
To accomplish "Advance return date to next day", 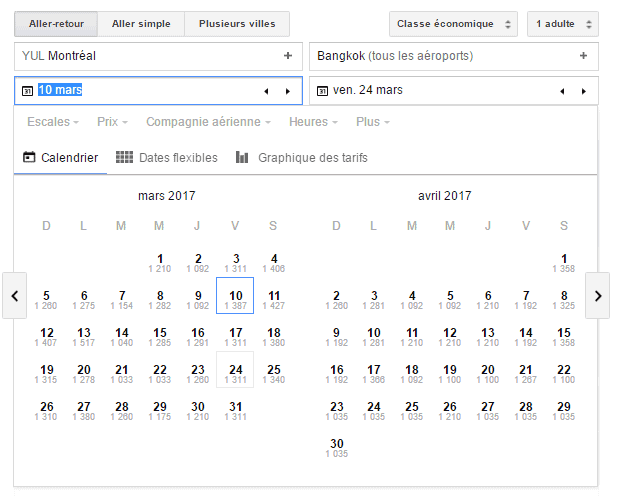I will tap(583, 91).
